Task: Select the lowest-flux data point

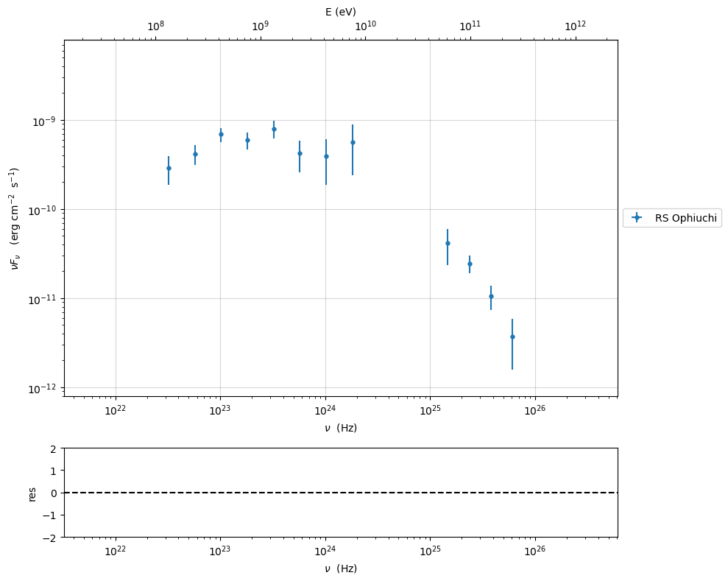Action: 512,337
